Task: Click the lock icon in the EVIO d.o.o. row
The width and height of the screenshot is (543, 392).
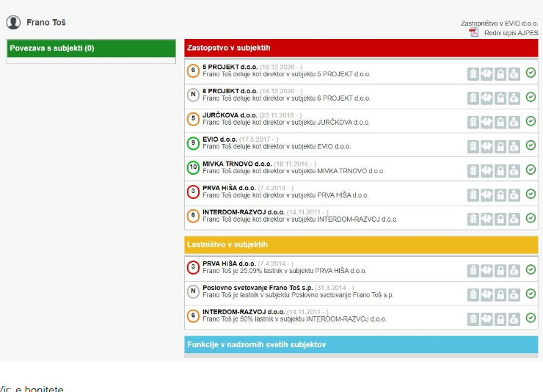Action: point(500,146)
